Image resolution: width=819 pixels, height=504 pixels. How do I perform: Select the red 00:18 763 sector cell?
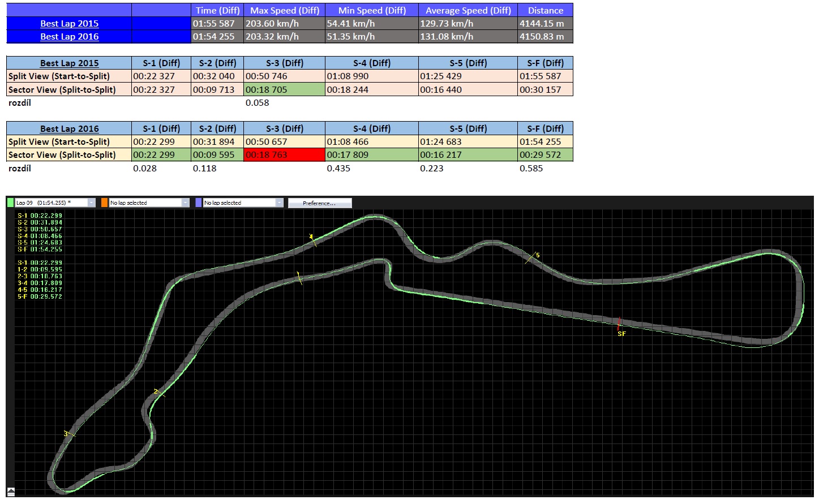point(284,155)
